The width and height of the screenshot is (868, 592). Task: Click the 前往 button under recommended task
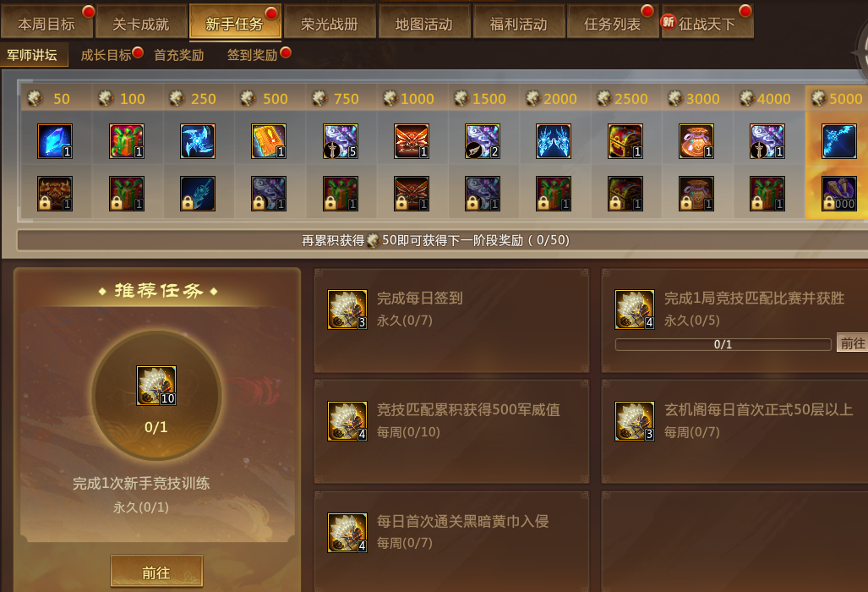tap(156, 571)
